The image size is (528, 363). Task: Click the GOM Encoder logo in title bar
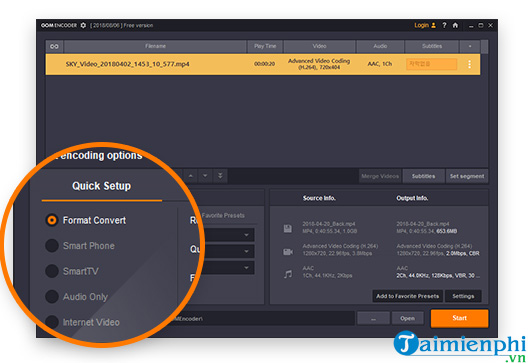pos(59,25)
